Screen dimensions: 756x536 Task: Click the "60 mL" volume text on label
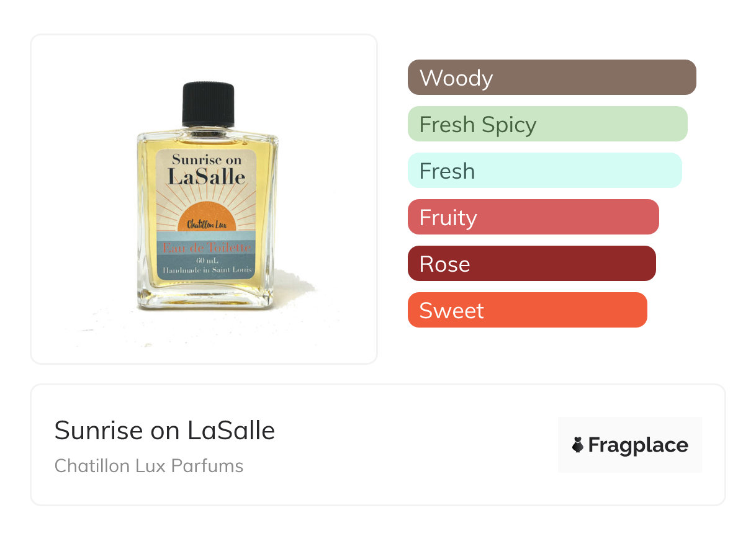click(x=205, y=259)
